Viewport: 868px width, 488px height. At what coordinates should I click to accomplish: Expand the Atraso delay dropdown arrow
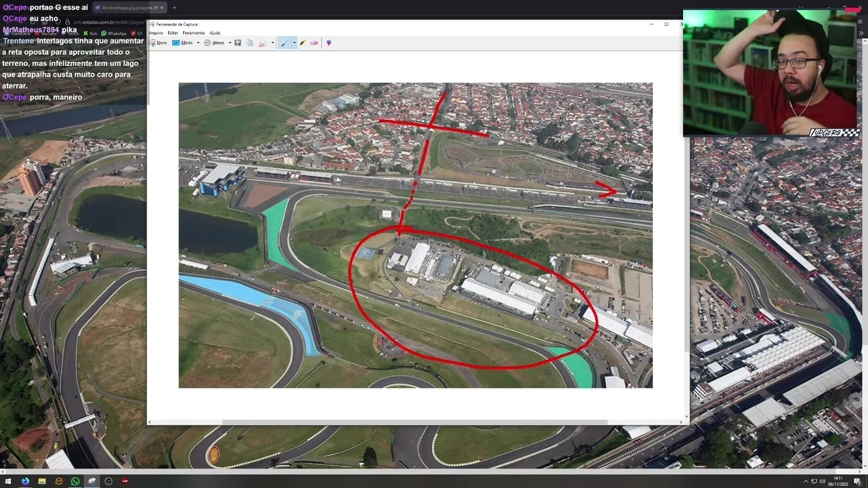pos(230,43)
